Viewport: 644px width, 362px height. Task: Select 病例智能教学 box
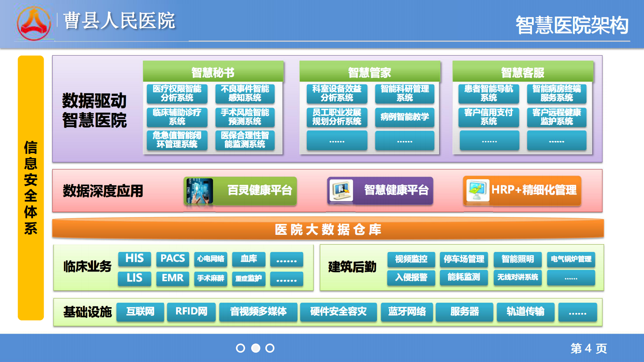tap(405, 117)
